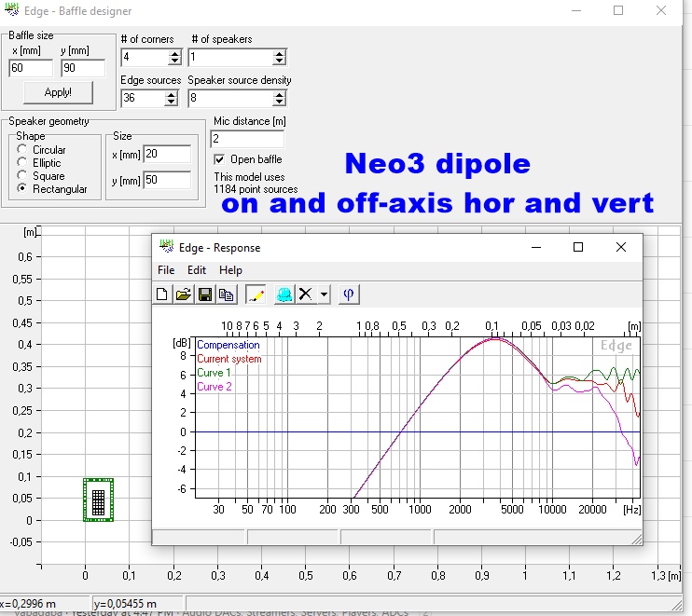Open a file via the folder icon
This screenshot has width=692, height=616.
pos(184,294)
